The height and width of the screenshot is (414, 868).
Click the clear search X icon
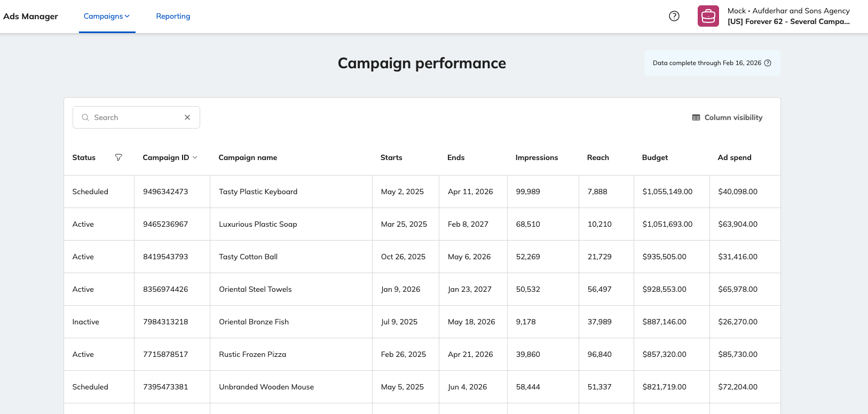coord(187,117)
